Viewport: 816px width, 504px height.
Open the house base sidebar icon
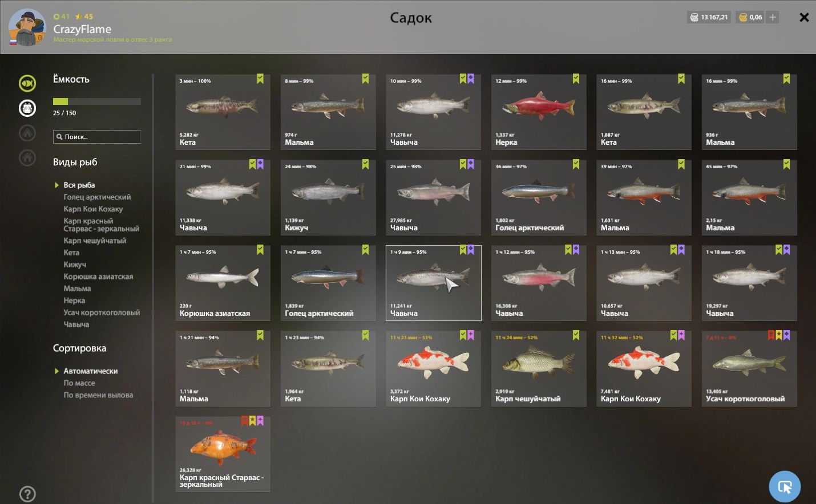[x=27, y=158]
